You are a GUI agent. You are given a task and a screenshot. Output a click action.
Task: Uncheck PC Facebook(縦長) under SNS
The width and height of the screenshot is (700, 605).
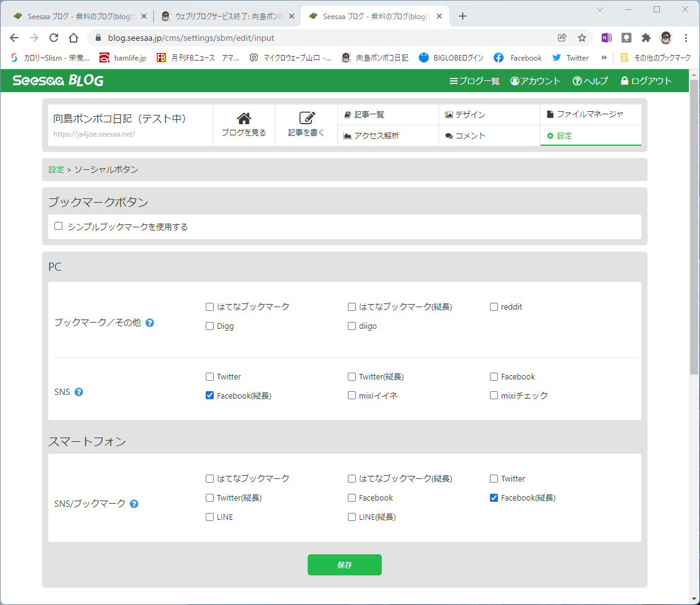[x=210, y=396]
